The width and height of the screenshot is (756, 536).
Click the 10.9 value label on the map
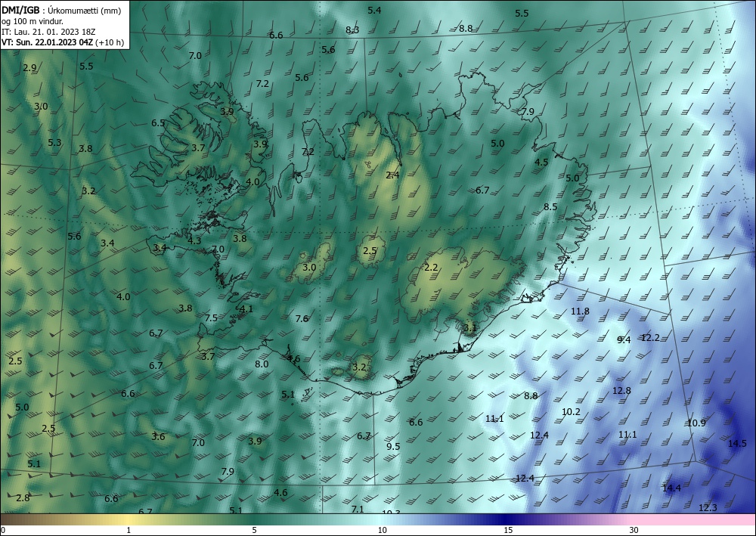click(x=696, y=423)
